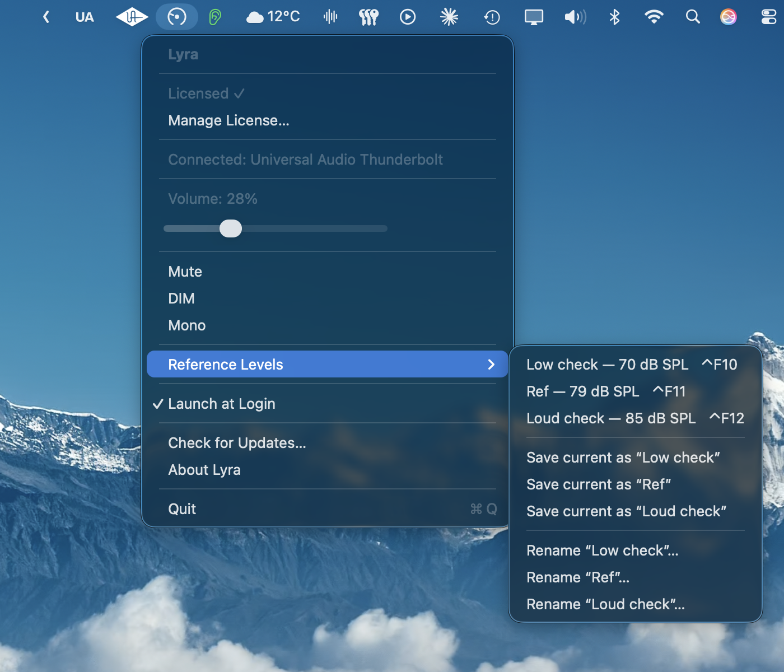Image resolution: width=784 pixels, height=672 pixels.
Task: Click the UA text menu bar item
Action: [x=85, y=17]
